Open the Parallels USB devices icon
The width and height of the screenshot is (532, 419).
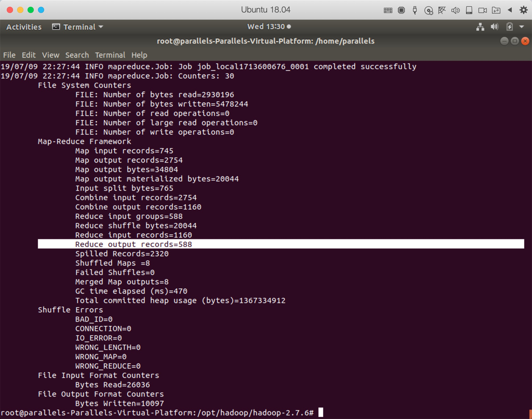pos(415,10)
